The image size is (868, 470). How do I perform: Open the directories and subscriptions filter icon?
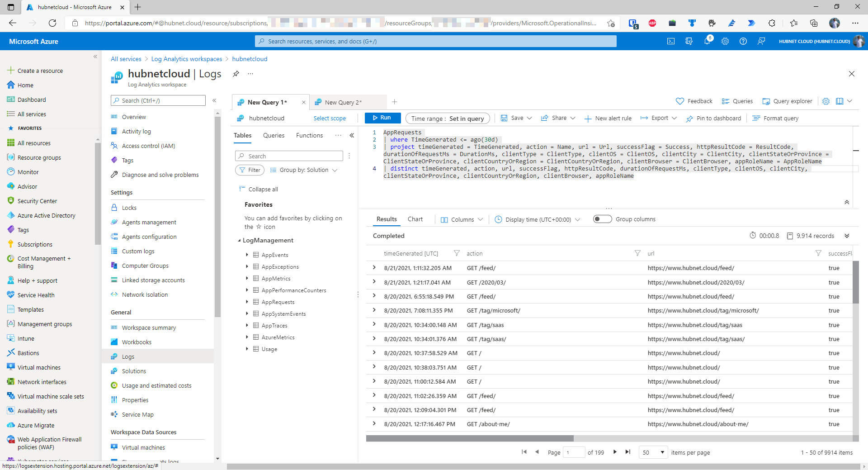pyautogui.click(x=689, y=41)
